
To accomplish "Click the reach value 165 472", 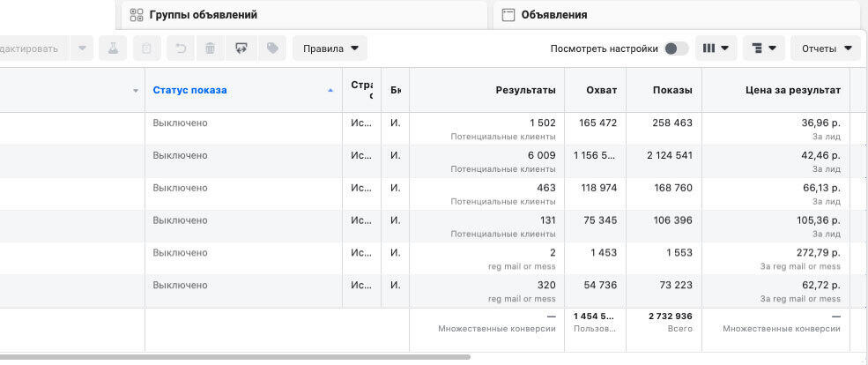I will [x=597, y=123].
